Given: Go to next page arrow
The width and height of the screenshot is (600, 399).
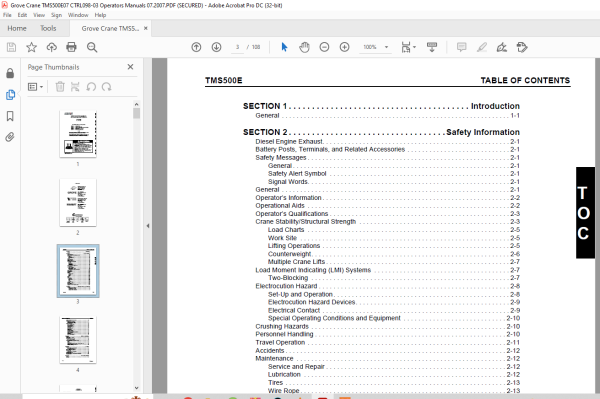Looking at the screenshot, I should [217, 47].
